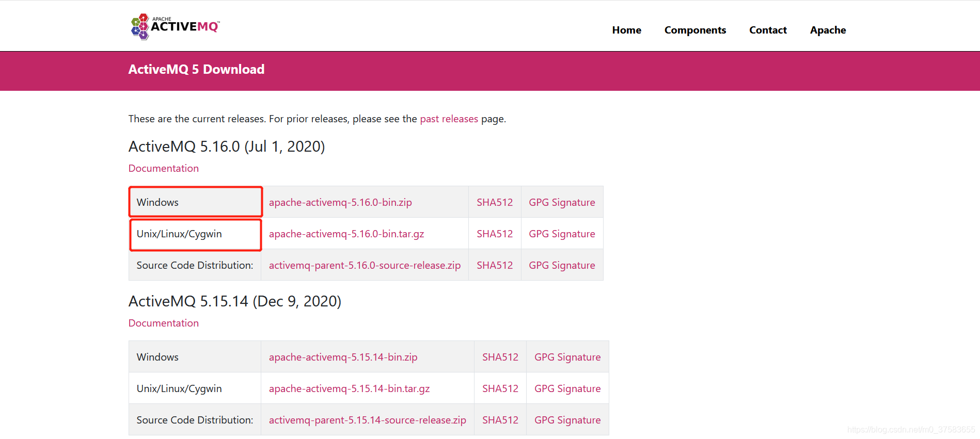Screen dimensions: 980x439
Task: Download apache-activemq-5.16.0-bin.zip
Action: pyautogui.click(x=340, y=202)
